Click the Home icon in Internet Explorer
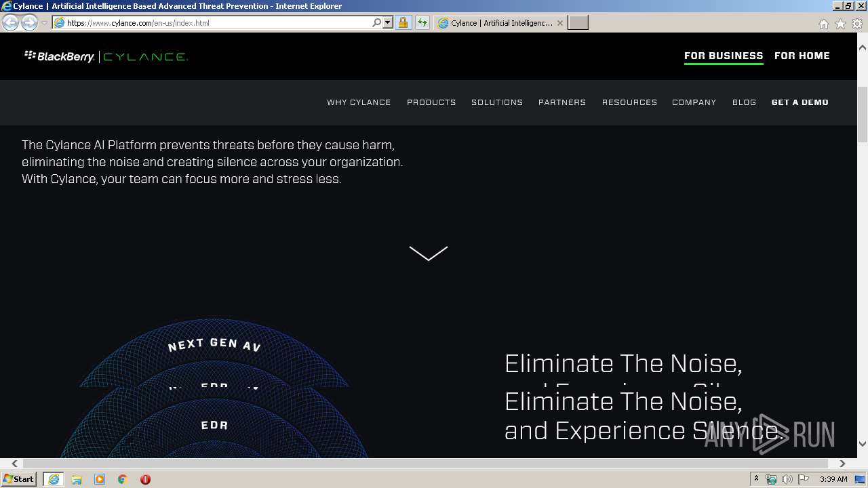The image size is (868, 488). pos(823,24)
